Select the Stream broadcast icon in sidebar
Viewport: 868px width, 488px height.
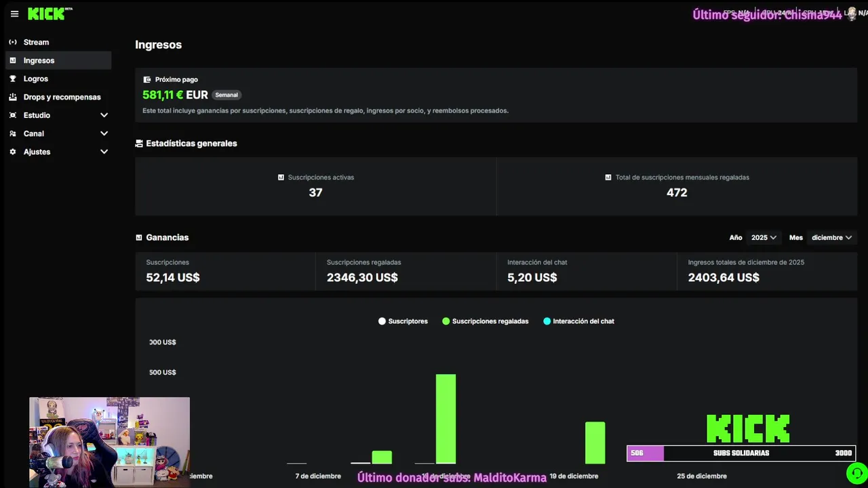click(13, 42)
